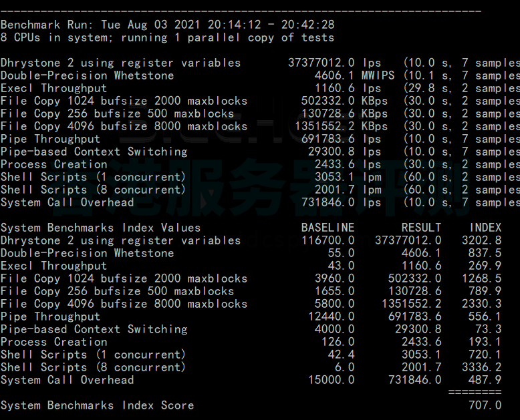Click the RESULT column header
This screenshot has width=520, height=420.
tap(421, 228)
